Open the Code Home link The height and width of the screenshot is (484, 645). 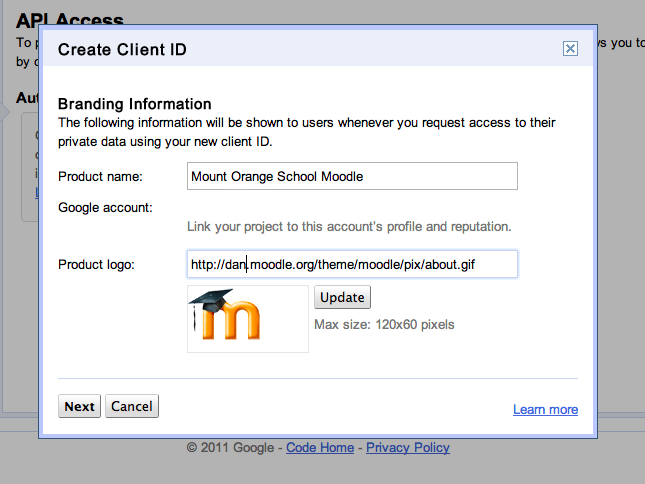pos(320,448)
